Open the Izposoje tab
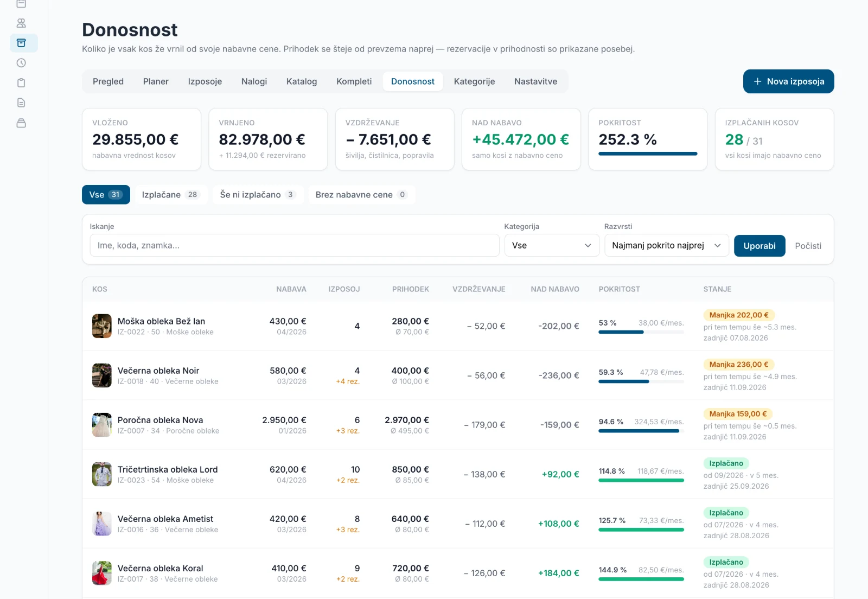 [205, 81]
